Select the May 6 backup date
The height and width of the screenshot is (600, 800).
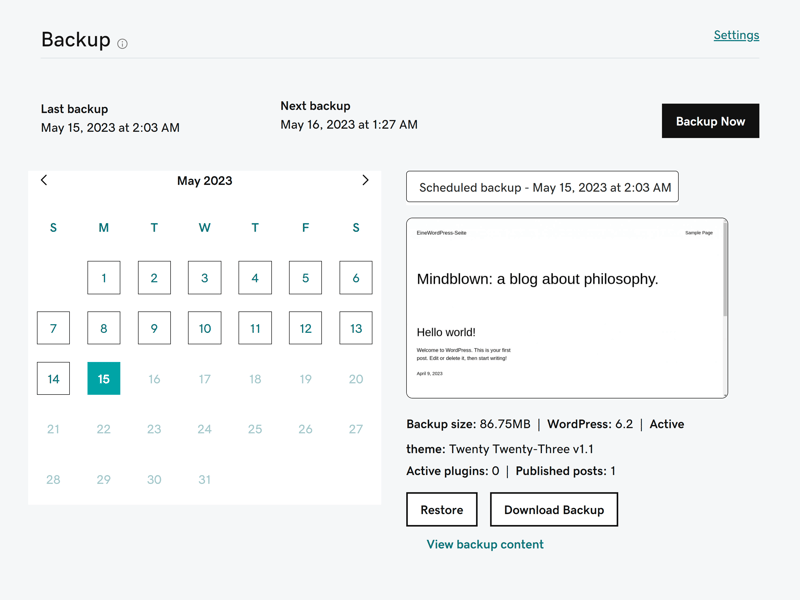356,278
